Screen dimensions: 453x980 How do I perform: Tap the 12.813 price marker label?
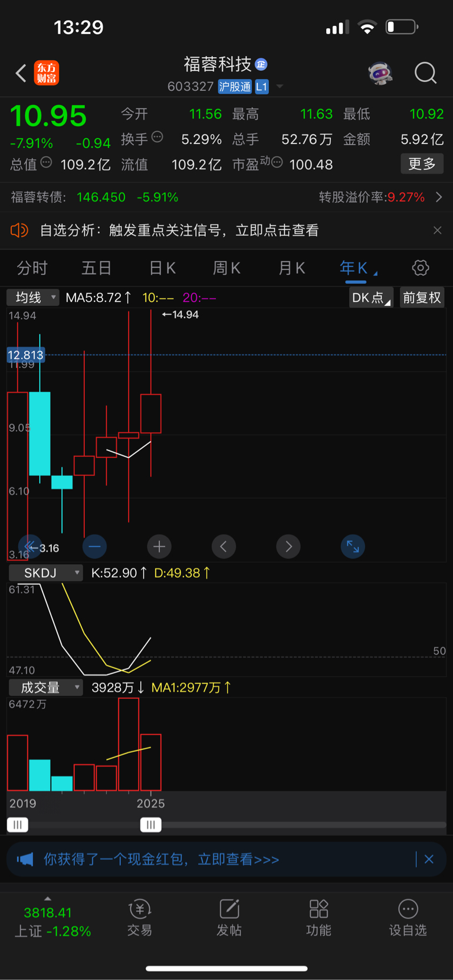(x=25, y=355)
